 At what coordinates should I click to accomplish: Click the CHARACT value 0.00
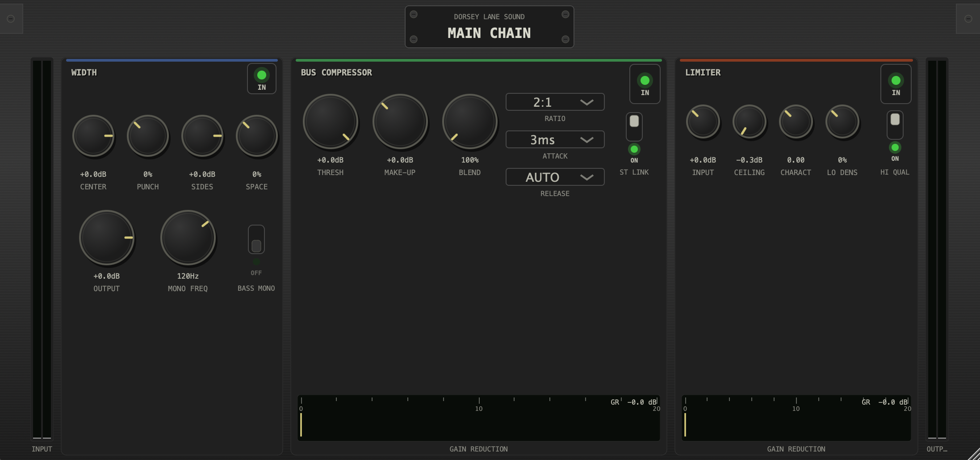click(x=796, y=160)
